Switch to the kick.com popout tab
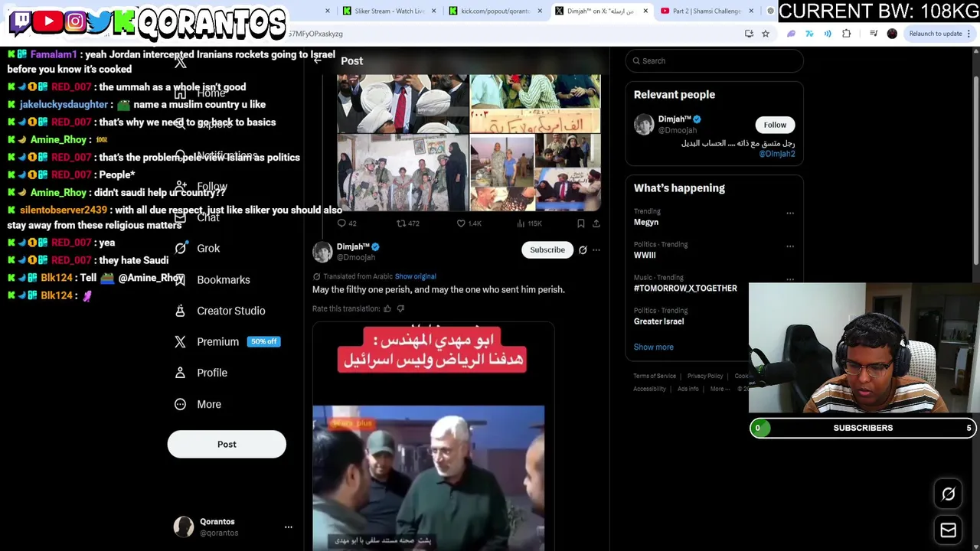 pyautogui.click(x=494, y=11)
